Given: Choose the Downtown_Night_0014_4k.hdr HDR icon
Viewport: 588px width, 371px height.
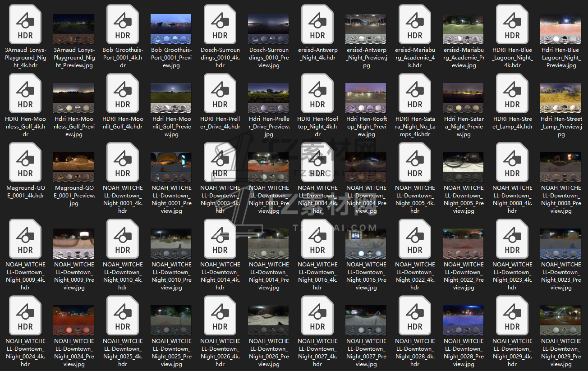Looking at the screenshot, I should click(x=220, y=239).
